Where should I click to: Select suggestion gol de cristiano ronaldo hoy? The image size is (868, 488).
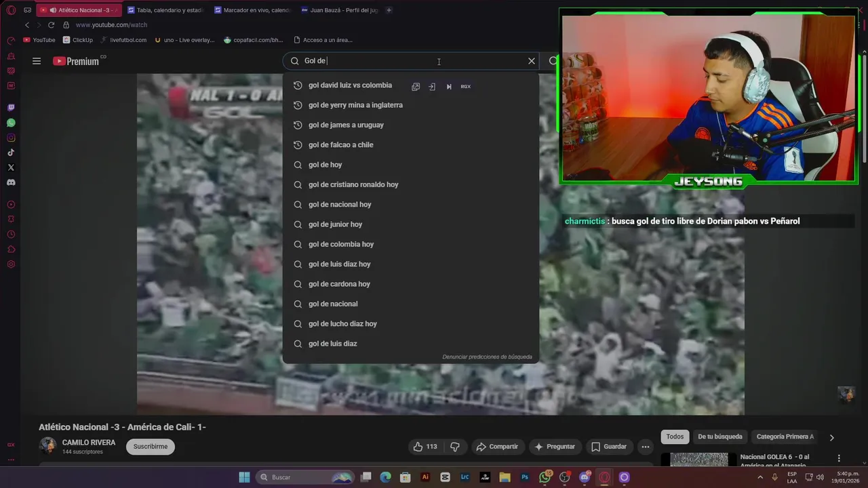[411, 184]
